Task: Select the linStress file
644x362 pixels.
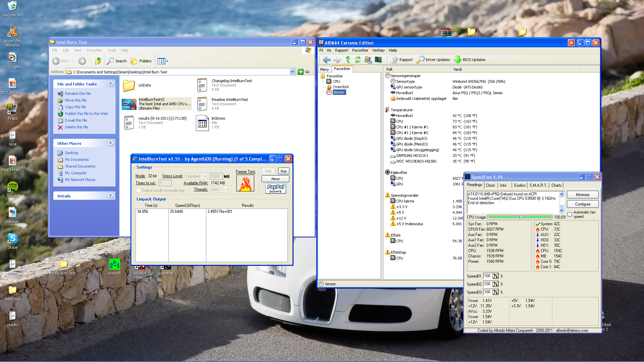Action: coord(210,123)
